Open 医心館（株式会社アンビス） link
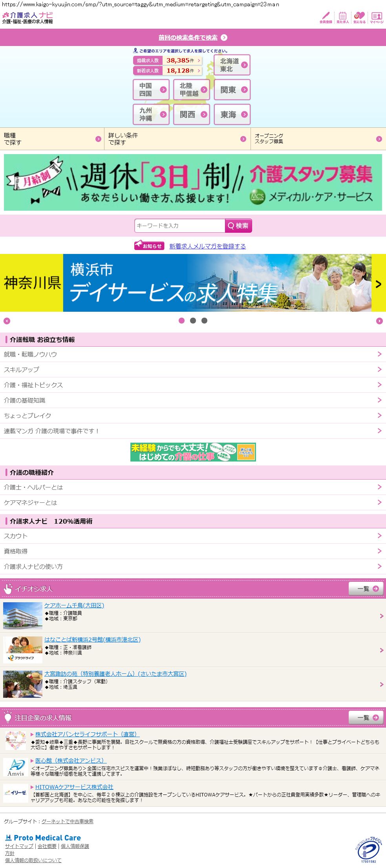Viewport: 386px width, 868px height. (71, 760)
